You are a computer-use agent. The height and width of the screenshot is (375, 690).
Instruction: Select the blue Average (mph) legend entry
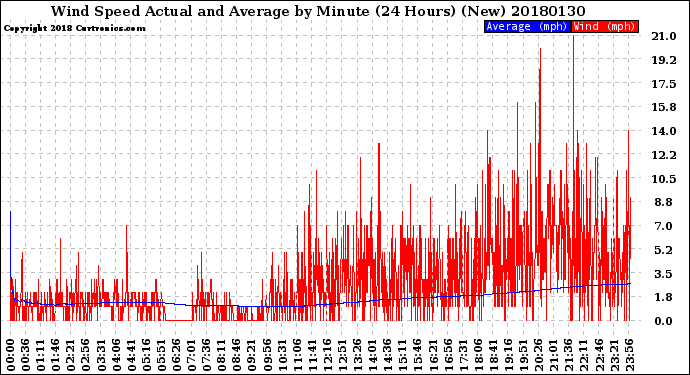click(x=527, y=26)
